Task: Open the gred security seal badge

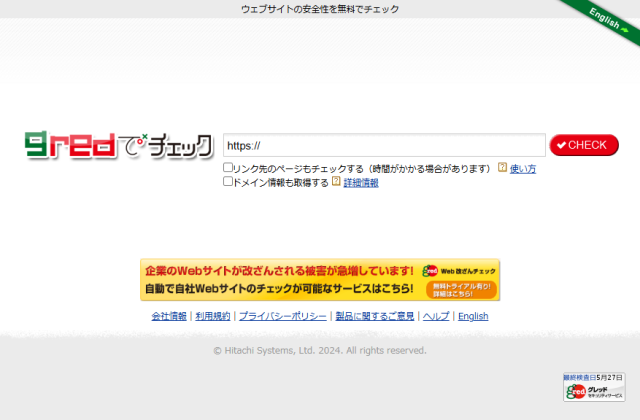Action: coord(594,387)
